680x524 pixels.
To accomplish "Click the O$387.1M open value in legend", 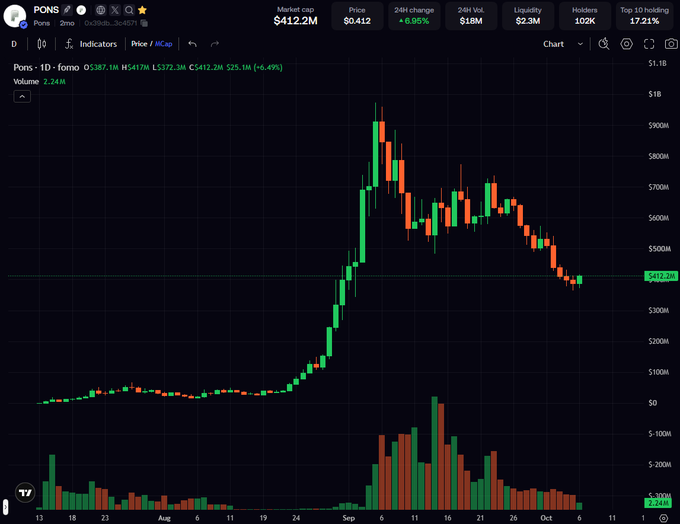I will [x=101, y=67].
